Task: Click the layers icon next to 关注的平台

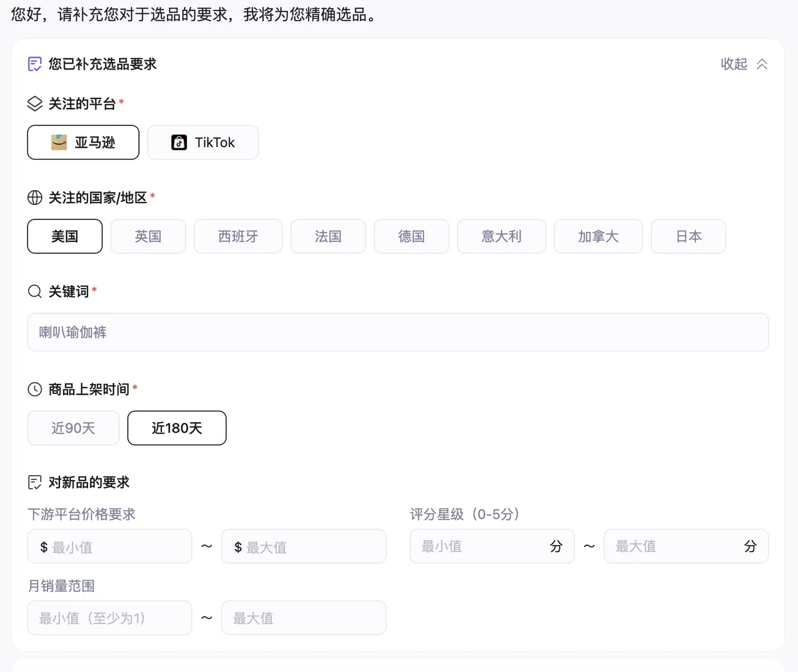Action: [x=35, y=103]
